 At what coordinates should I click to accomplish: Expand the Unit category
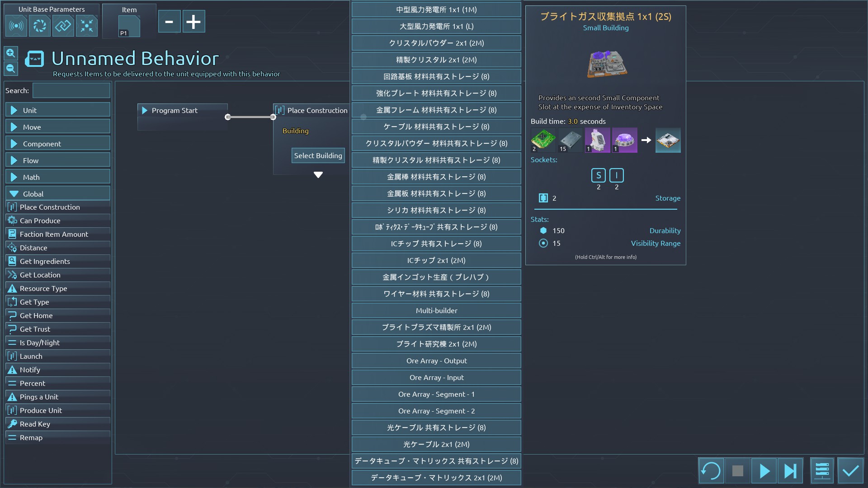pyautogui.click(x=58, y=110)
